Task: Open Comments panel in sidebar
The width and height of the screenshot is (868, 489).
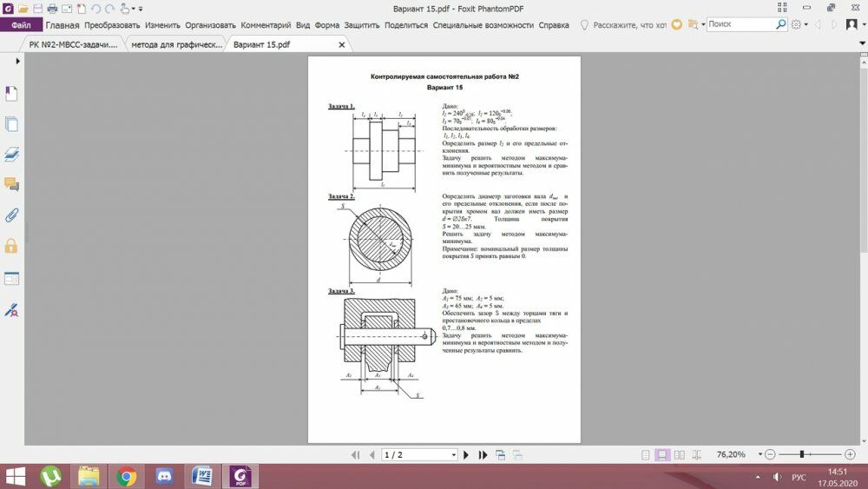Action: tap(11, 184)
